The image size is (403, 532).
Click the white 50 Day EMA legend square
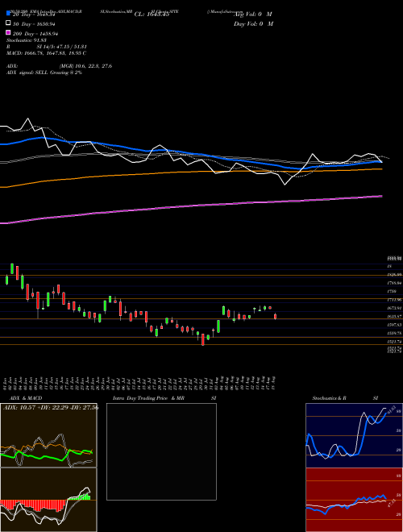click(9, 23)
